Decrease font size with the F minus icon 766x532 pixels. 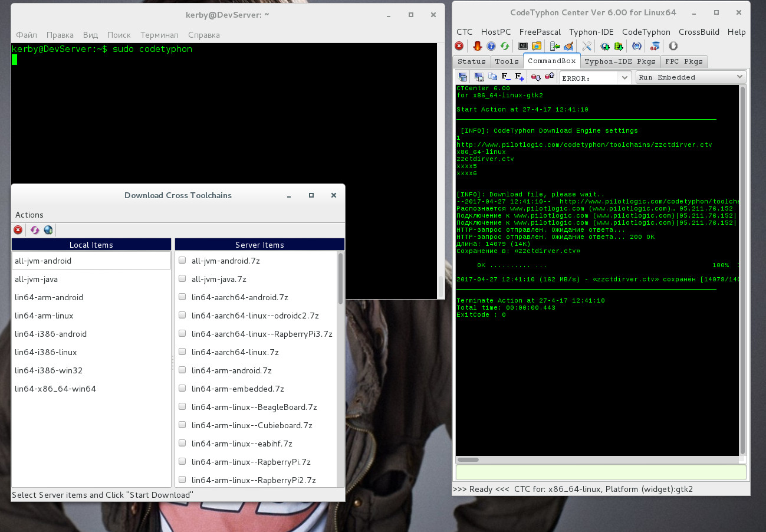(x=507, y=77)
